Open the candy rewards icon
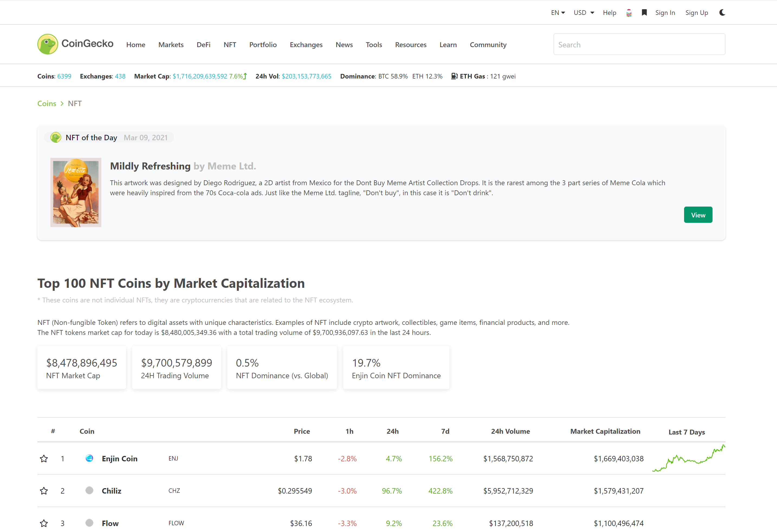The width and height of the screenshot is (777, 532). (629, 12)
